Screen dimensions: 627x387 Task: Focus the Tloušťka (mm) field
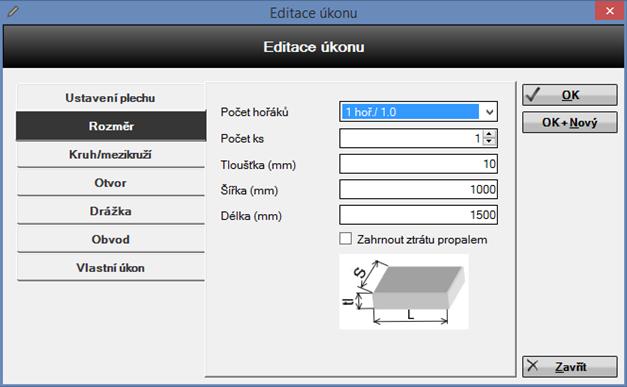point(418,164)
